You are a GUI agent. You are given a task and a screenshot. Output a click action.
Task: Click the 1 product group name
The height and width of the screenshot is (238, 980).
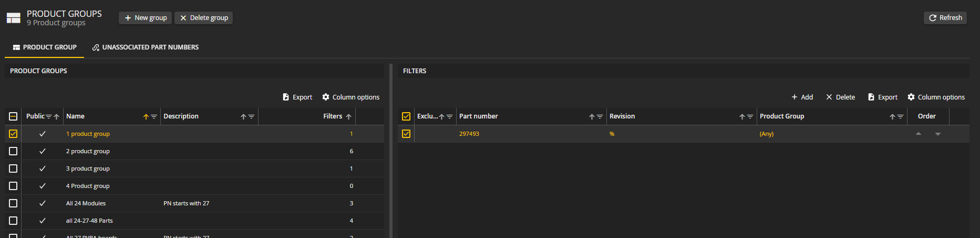pos(88,134)
